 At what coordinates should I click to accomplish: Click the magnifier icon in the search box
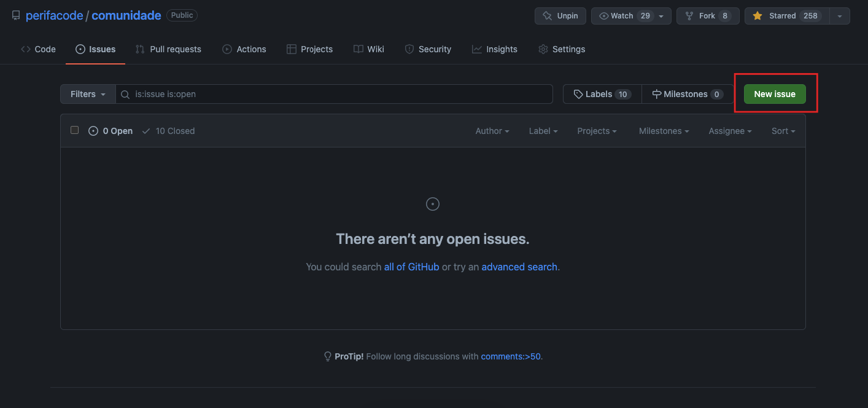pos(125,95)
